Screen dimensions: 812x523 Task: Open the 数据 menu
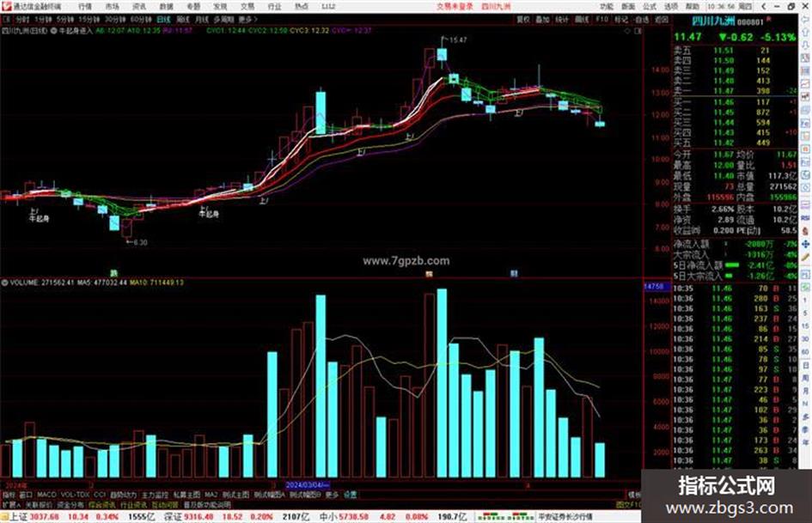tap(166, 7)
